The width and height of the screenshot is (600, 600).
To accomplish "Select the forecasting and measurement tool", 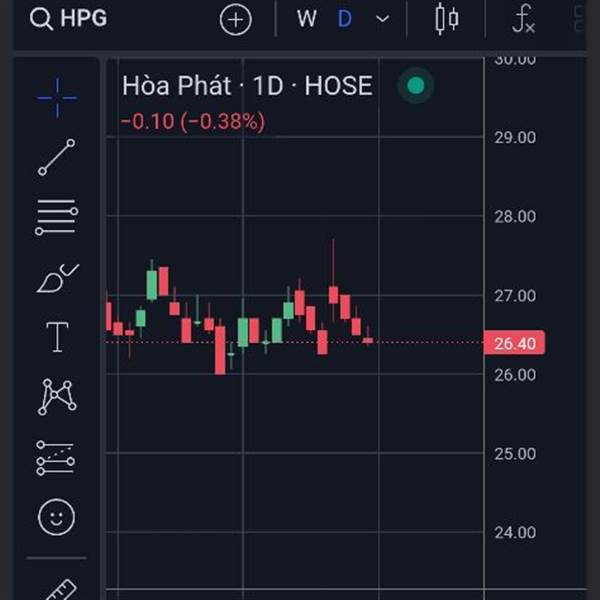I will (57, 457).
